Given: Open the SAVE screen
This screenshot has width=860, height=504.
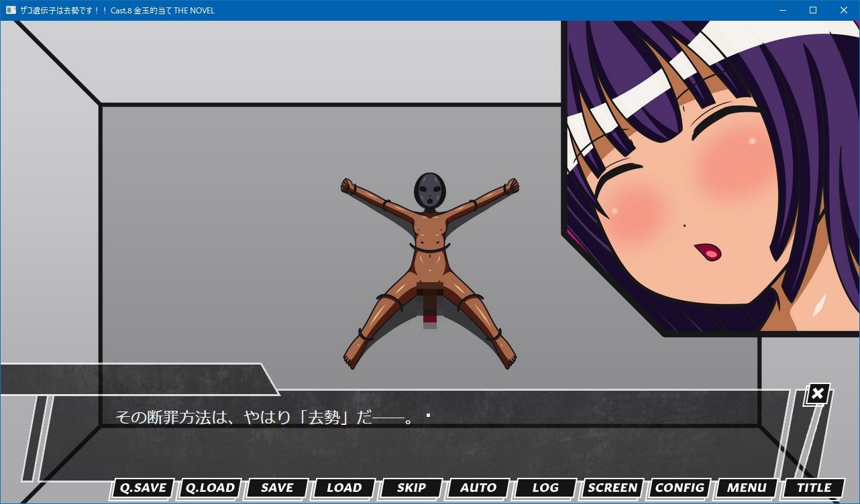Looking at the screenshot, I should click(277, 488).
